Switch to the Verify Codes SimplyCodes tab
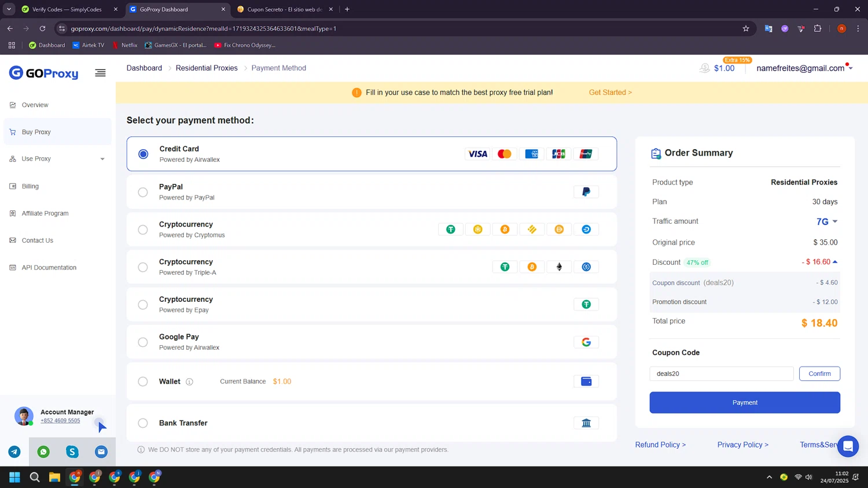The image size is (868, 488). (69, 9)
